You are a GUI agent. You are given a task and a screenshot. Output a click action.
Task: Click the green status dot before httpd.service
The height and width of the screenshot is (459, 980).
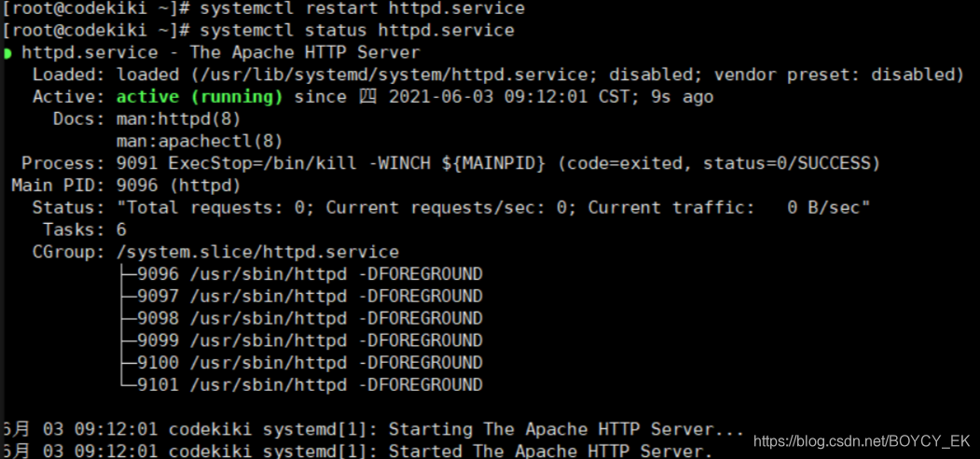[x=7, y=53]
